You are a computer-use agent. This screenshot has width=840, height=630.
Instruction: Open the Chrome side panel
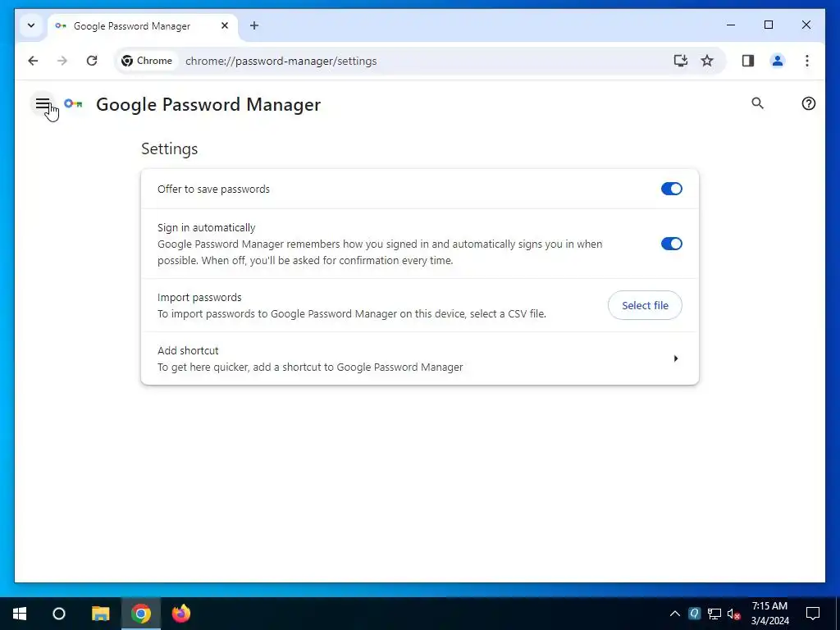[748, 61]
